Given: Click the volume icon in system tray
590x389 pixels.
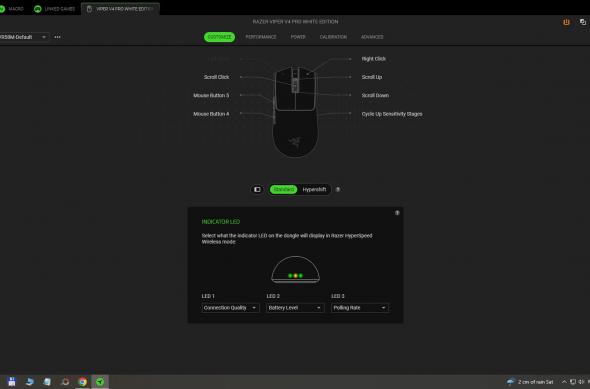Looking at the screenshot, I should coord(581,382).
